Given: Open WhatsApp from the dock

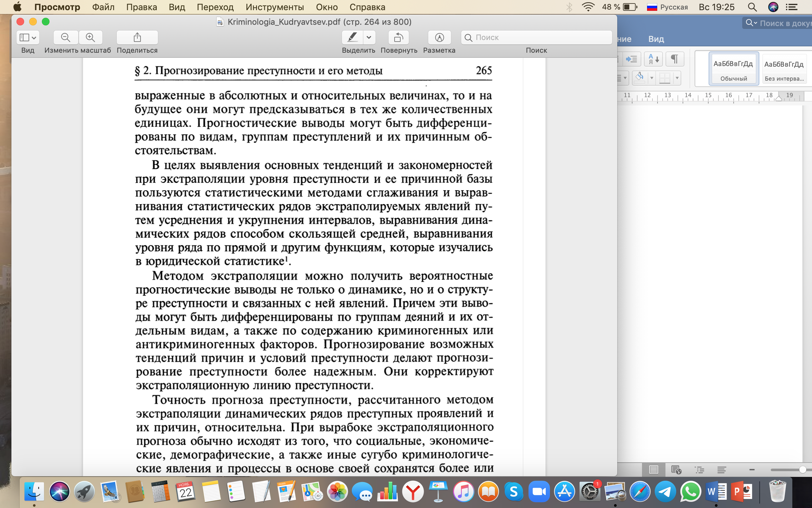Looking at the screenshot, I should click(x=691, y=491).
